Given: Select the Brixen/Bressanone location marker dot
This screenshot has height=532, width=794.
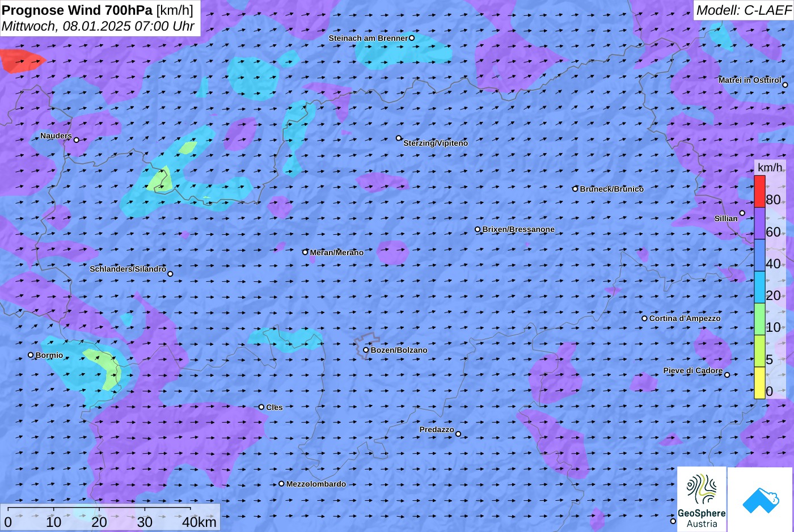Looking at the screenshot, I should 478,230.
